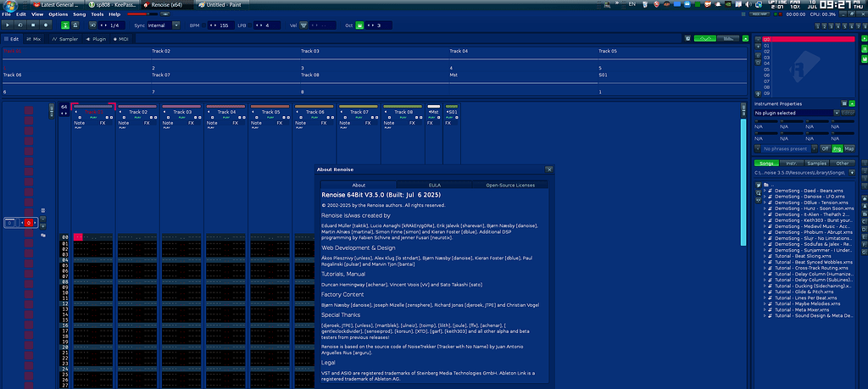Image resolution: width=868 pixels, height=389 pixels.
Task: Open the Tools menu
Action: click(x=97, y=14)
